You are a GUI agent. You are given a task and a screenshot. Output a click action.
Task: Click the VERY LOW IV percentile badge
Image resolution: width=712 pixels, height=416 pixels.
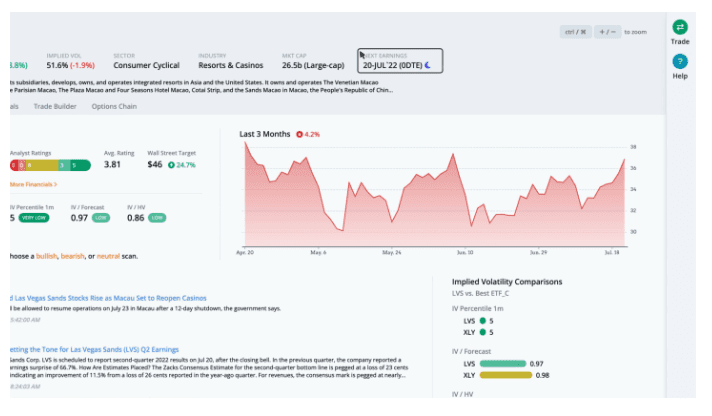pyautogui.click(x=35, y=217)
